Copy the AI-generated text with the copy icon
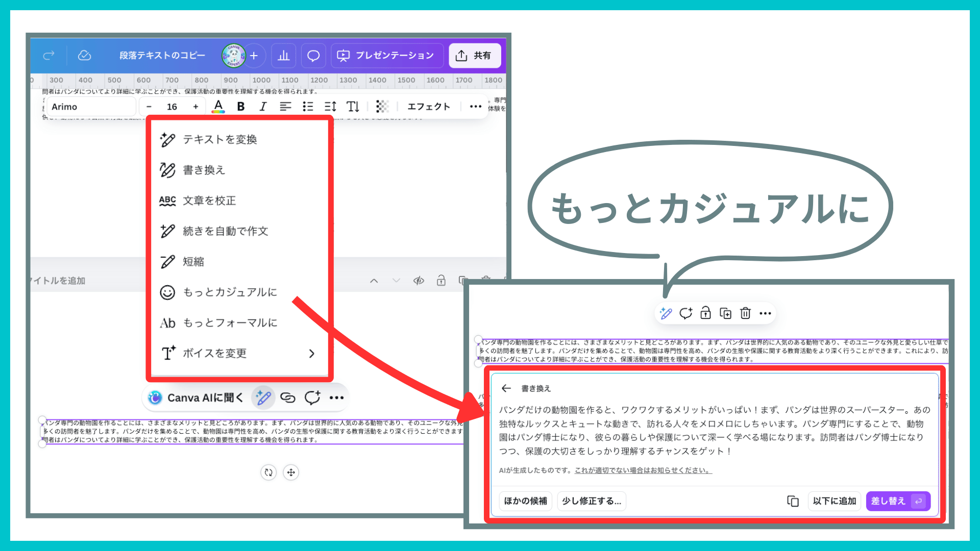The height and width of the screenshot is (551, 980). click(x=793, y=501)
